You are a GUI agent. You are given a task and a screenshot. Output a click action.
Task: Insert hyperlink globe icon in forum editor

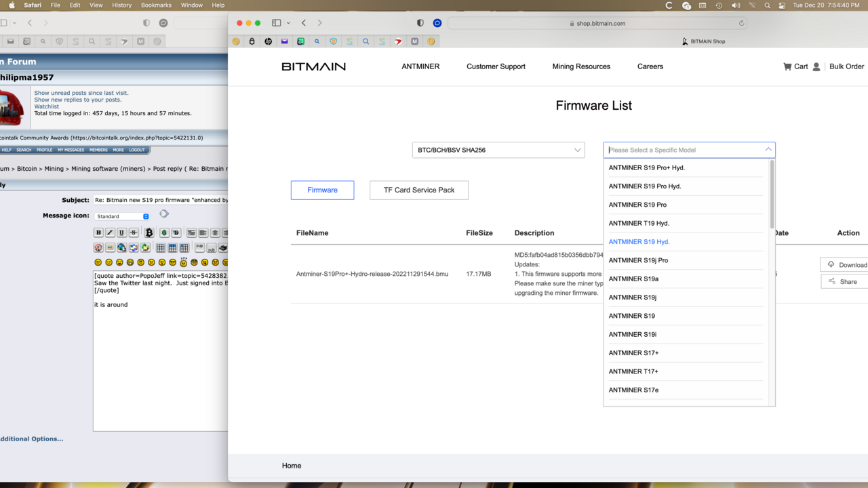122,247
